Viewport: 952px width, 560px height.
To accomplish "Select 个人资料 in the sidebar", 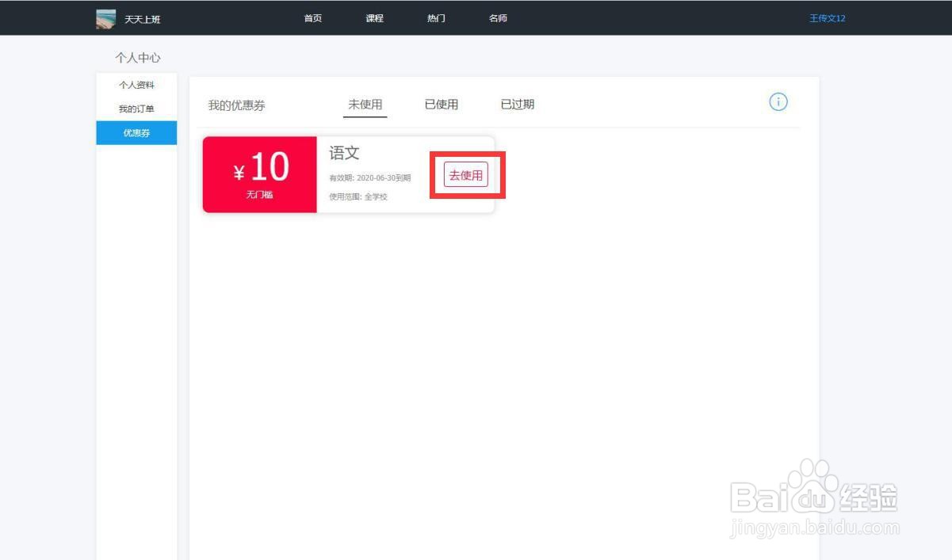I will (x=136, y=85).
